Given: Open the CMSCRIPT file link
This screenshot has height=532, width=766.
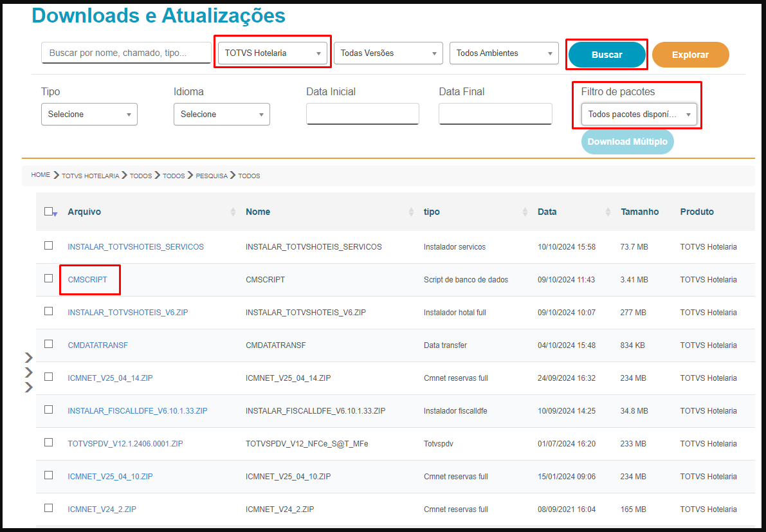Looking at the screenshot, I should tap(87, 280).
